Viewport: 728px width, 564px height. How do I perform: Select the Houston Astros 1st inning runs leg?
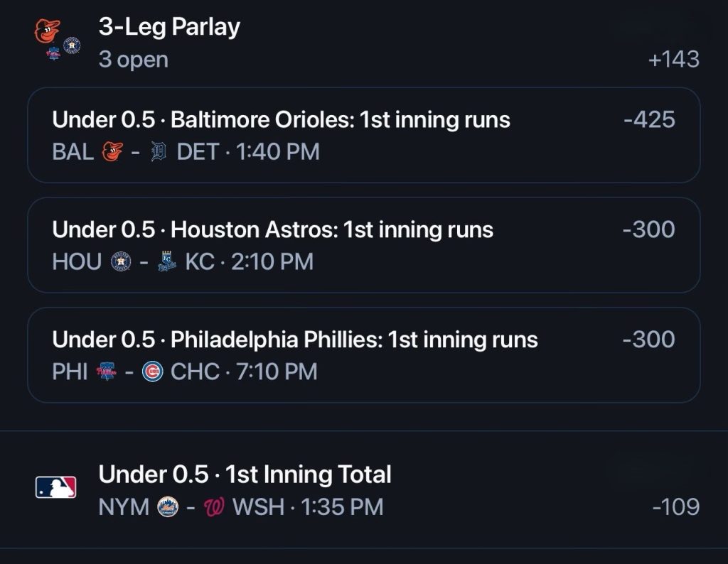point(364,245)
